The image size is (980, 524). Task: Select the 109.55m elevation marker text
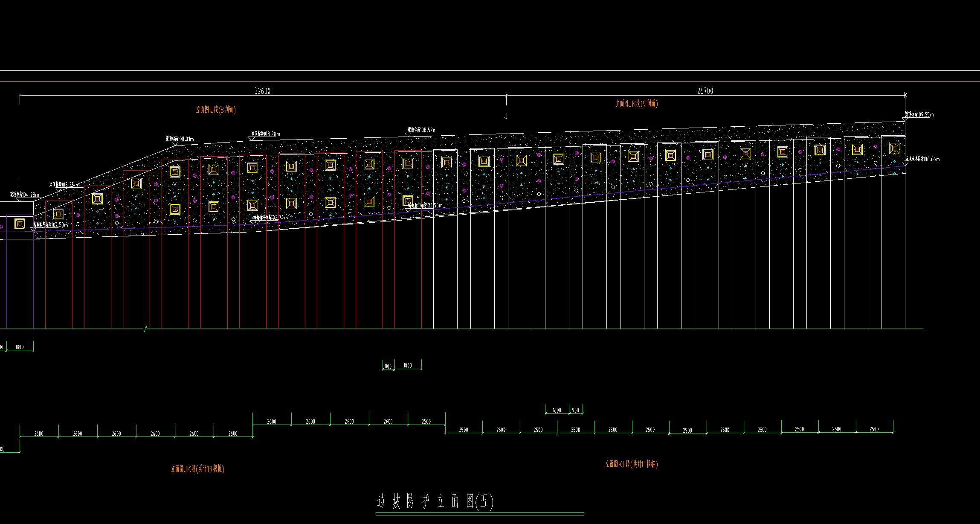[x=919, y=114]
